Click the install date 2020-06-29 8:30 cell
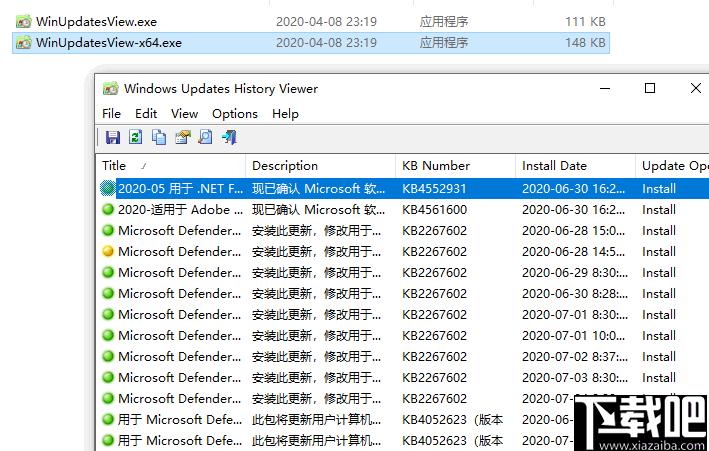The width and height of the screenshot is (709, 451). pyautogui.click(x=575, y=272)
